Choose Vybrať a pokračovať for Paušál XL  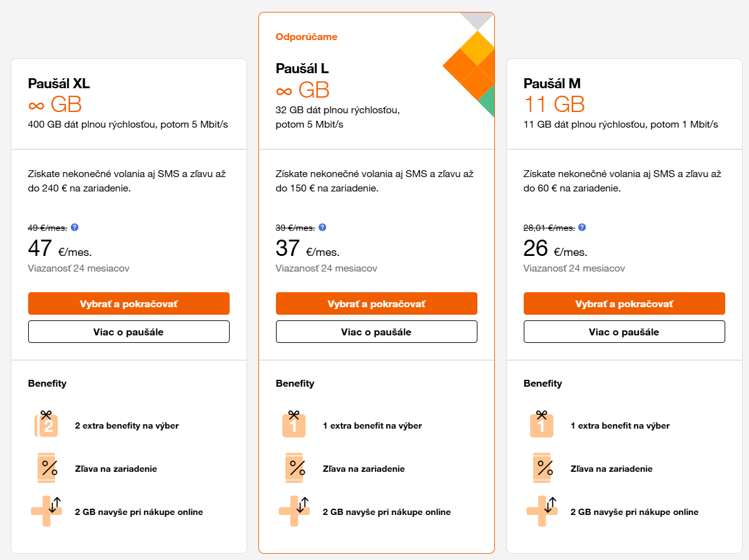(x=128, y=303)
